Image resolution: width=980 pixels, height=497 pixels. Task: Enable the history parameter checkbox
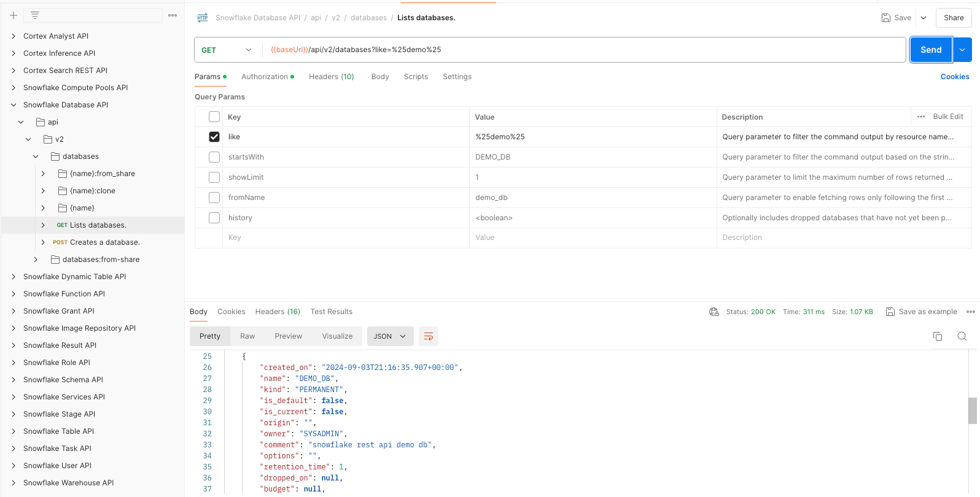[214, 218]
